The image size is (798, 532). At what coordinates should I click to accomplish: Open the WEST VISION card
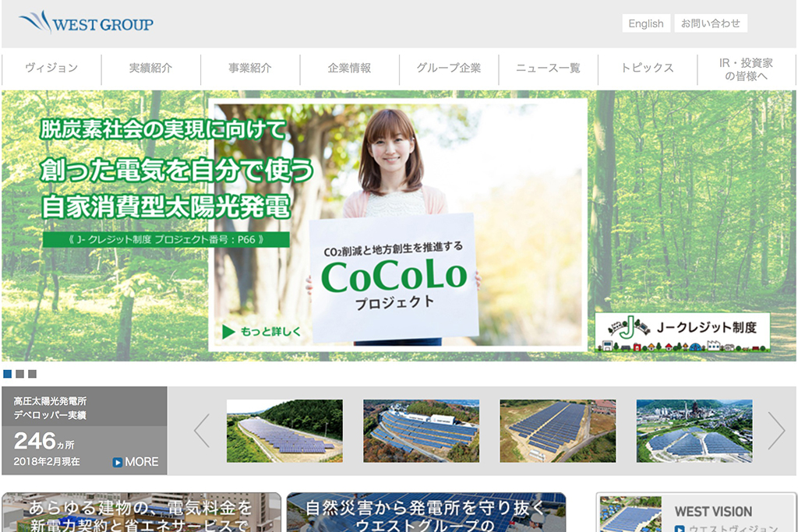696,513
